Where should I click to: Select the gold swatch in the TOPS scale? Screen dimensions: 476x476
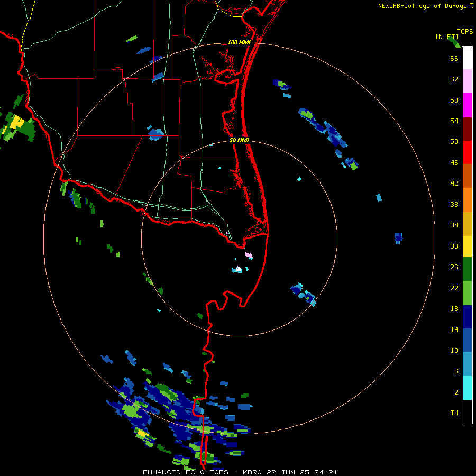[467, 224]
